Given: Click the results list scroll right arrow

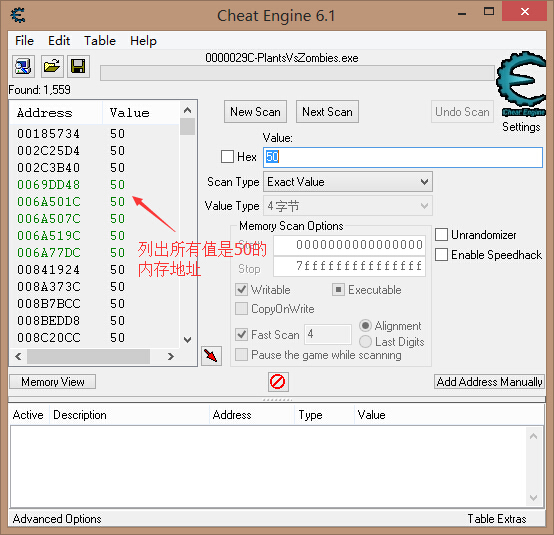Looking at the screenshot, I should click(x=171, y=357).
